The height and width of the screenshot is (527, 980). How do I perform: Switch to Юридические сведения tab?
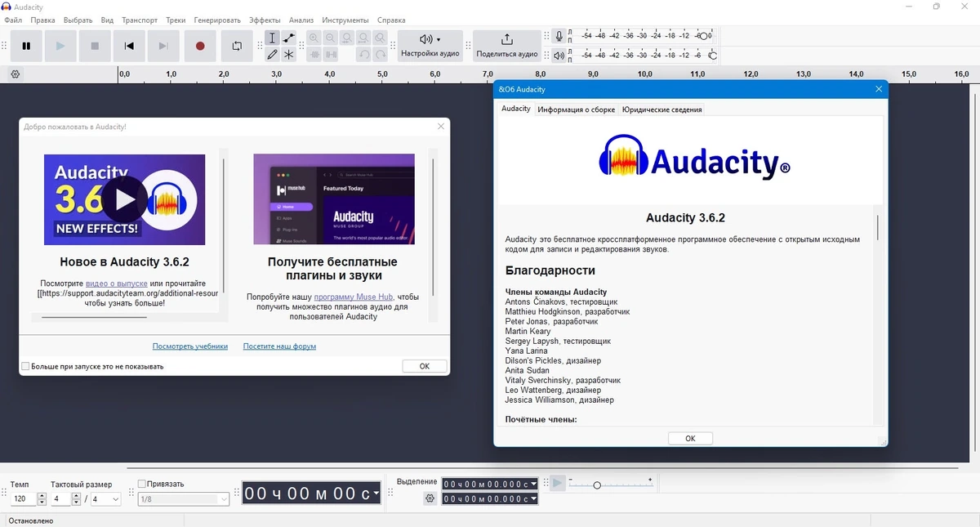click(662, 109)
